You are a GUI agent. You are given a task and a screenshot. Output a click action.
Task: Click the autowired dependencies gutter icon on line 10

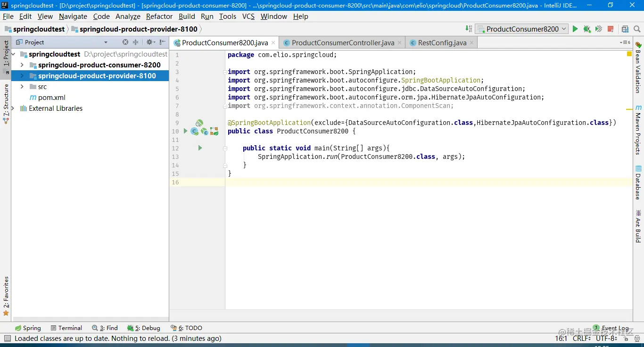[x=204, y=132]
